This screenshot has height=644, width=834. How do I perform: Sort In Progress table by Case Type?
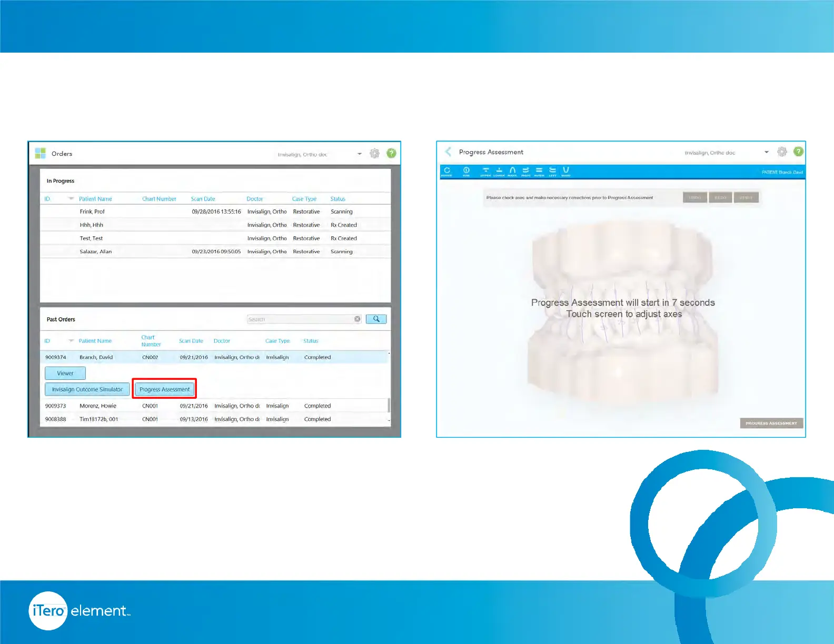pyautogui.click(x=304, y=199)
